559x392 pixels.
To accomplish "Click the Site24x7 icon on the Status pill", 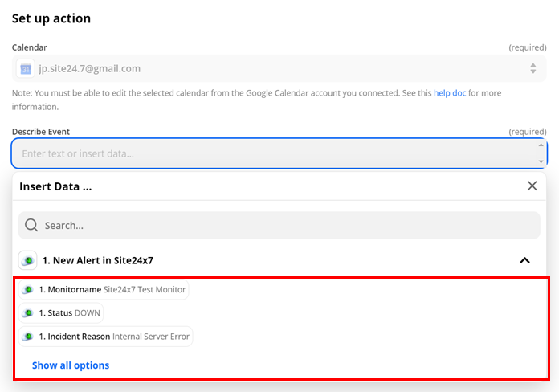I will pos(28,313).
